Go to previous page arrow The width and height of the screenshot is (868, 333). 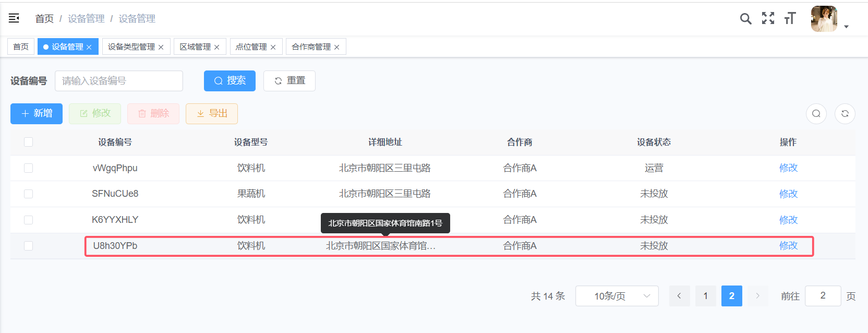(x=679, y=296)
